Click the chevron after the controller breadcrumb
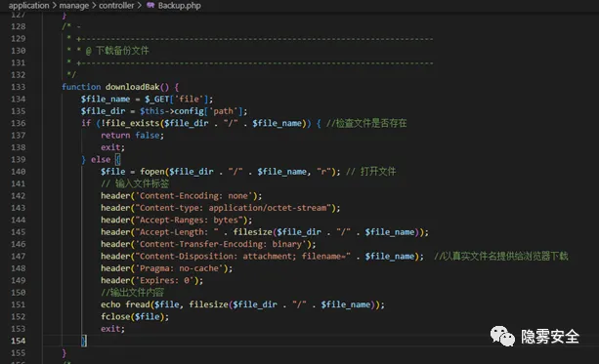 140,5
